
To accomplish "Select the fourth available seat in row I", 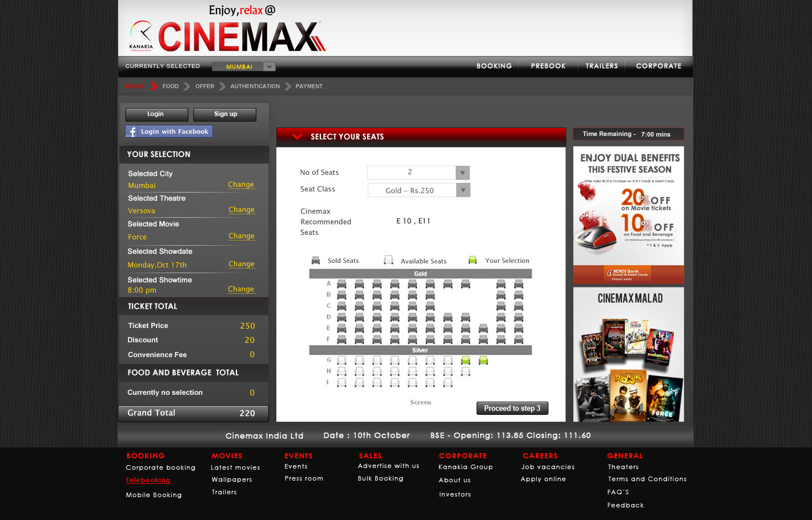I will (x=395, y=382).
